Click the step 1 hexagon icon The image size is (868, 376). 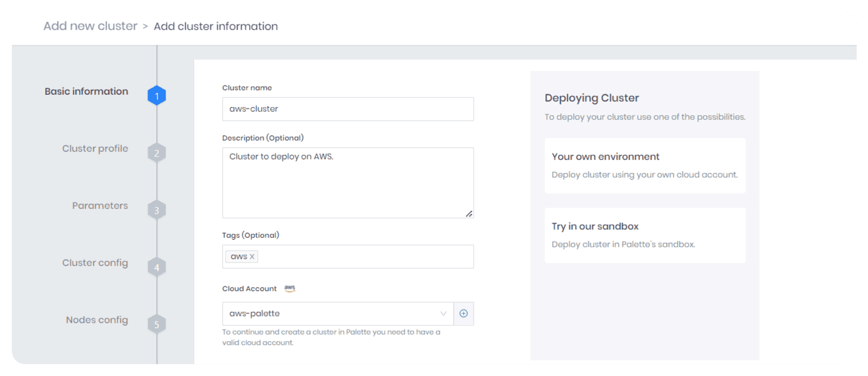(x=157, y=96)
